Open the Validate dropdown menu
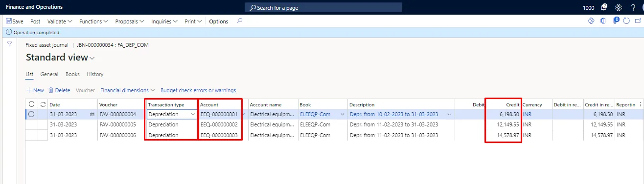Screen dimensions: 644x184 [60, 21]
